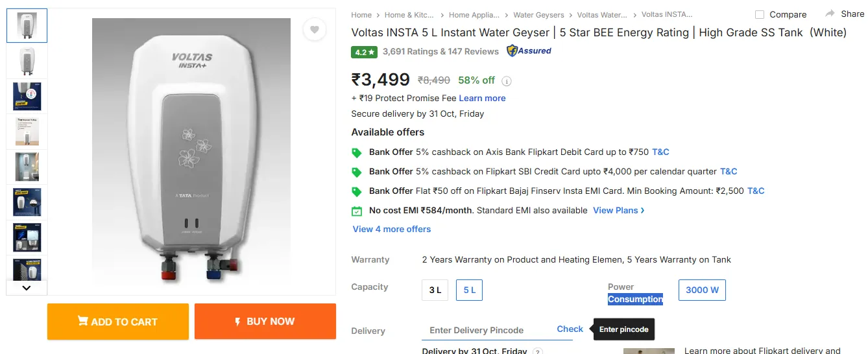
Task: Select the 3 L capacity option
Action: tap(435, 290)
